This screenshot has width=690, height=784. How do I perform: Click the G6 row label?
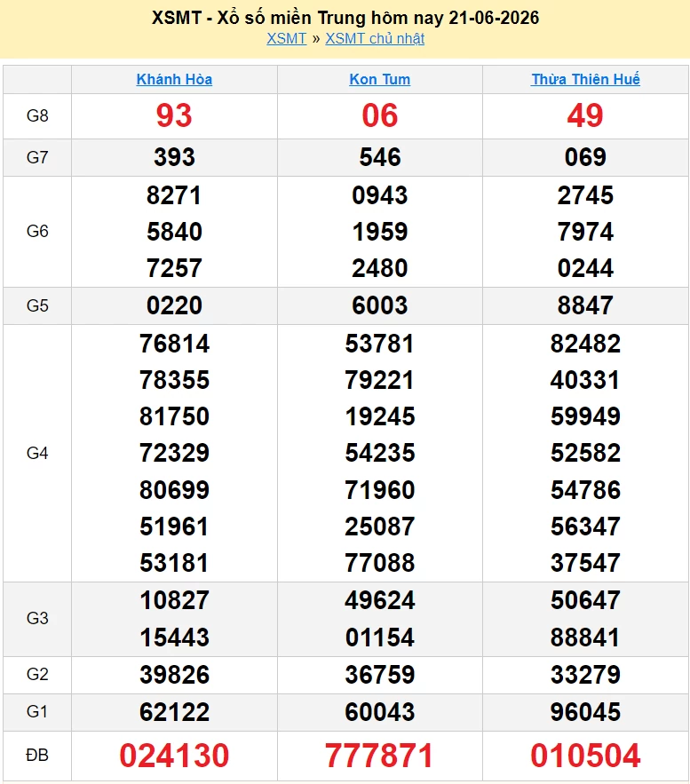pyautogui.click(x=37, y=231)
